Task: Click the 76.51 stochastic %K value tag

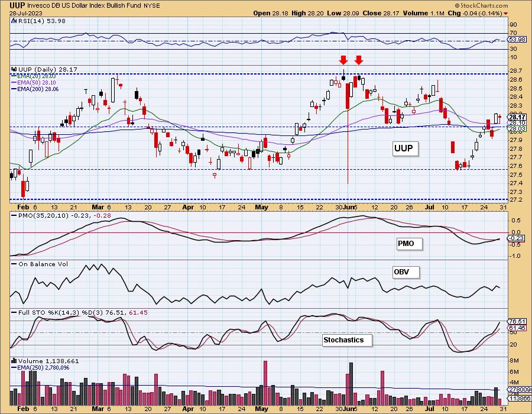Action: click(517, 321)
